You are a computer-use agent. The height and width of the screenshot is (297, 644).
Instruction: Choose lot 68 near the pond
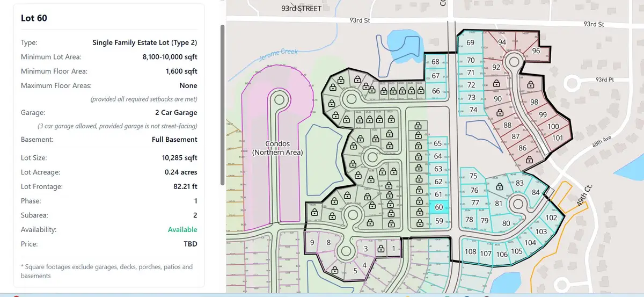[435, 62]
